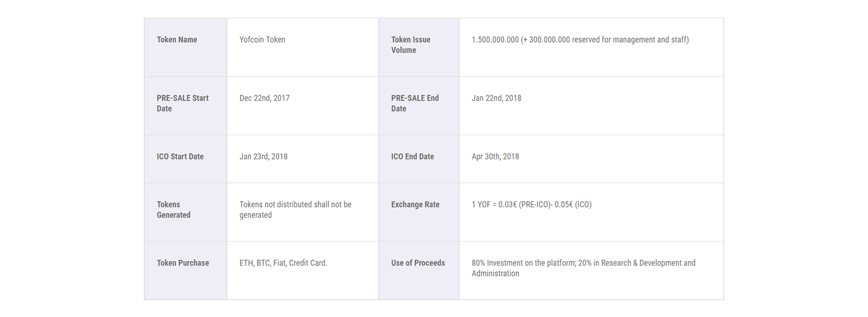Click the Tokens Generated label cell
868x317 pixels.
(185, 212)
